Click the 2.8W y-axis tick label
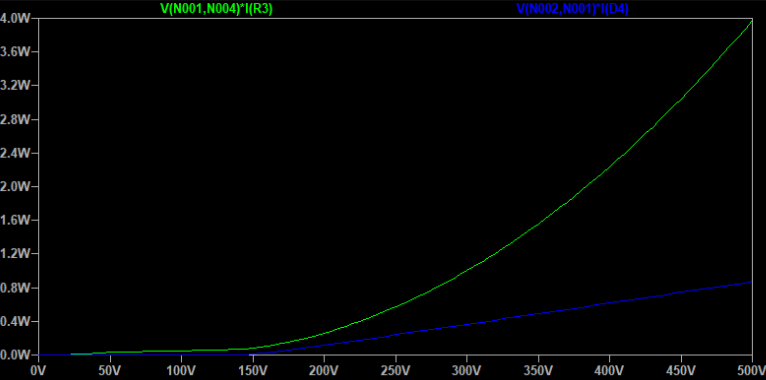 [16, 119]
